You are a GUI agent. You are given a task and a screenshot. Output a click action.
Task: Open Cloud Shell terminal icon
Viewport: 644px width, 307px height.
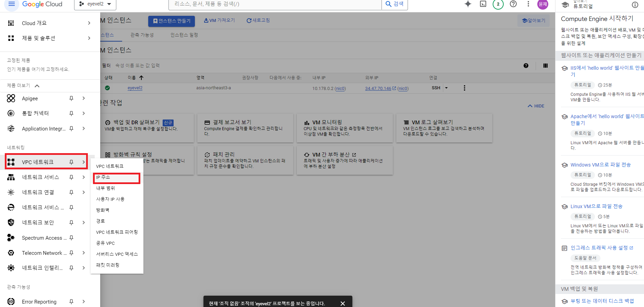point(483,4)
